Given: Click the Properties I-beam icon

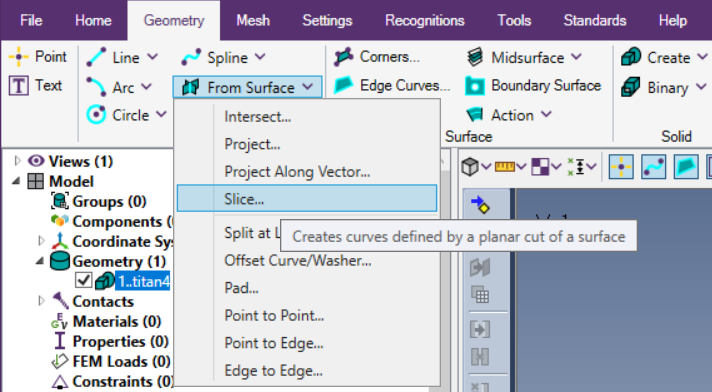Looking at the screenshot, I should tap(59, 341).
